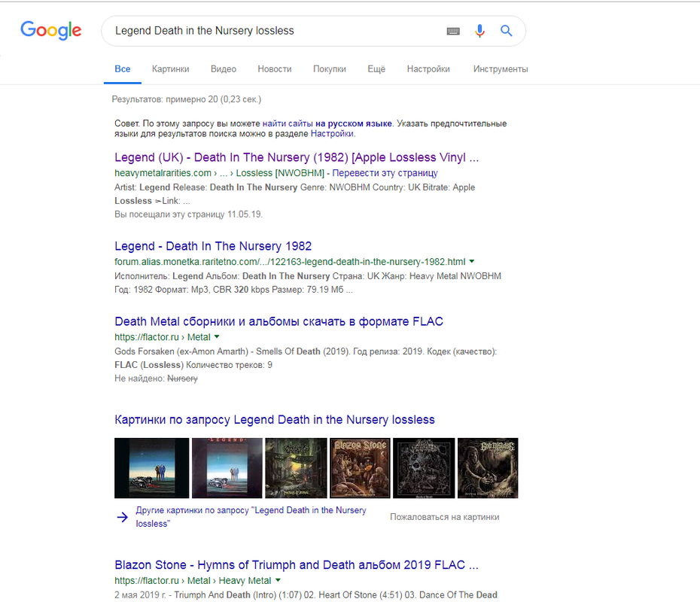
Task: Select the Все tab
Action: 123,69
